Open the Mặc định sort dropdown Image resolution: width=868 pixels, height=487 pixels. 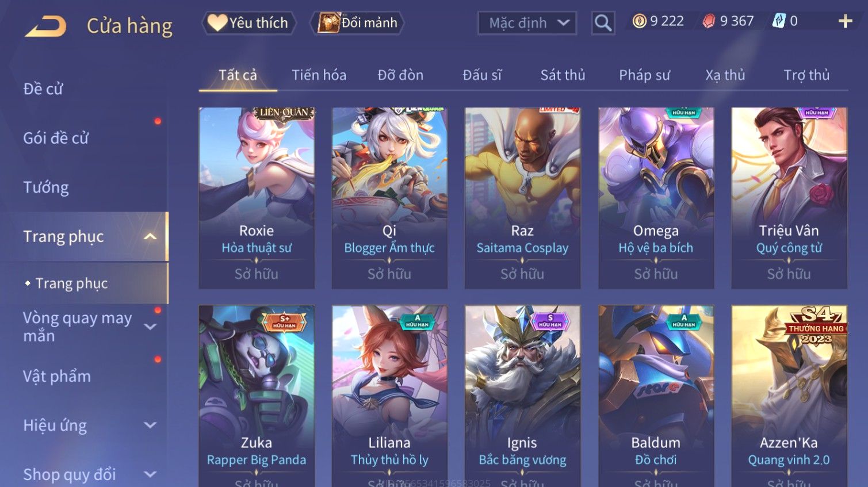[x=527, y=23]
